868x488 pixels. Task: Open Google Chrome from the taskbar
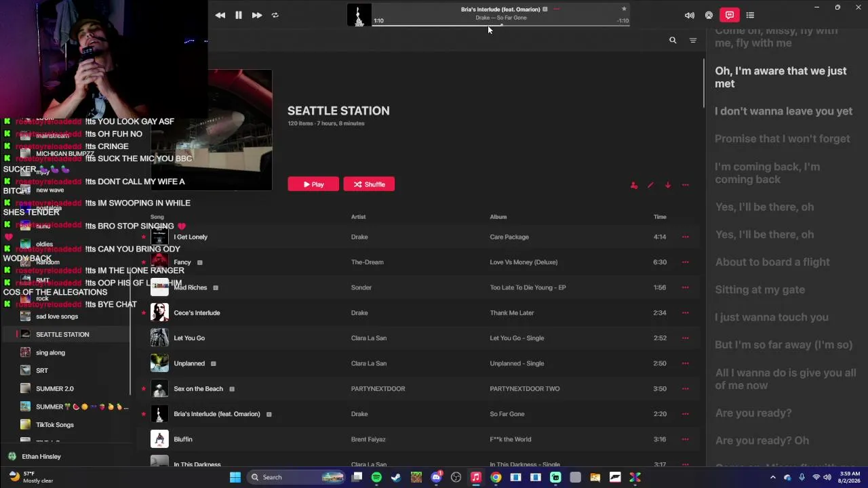pos(496,477)
